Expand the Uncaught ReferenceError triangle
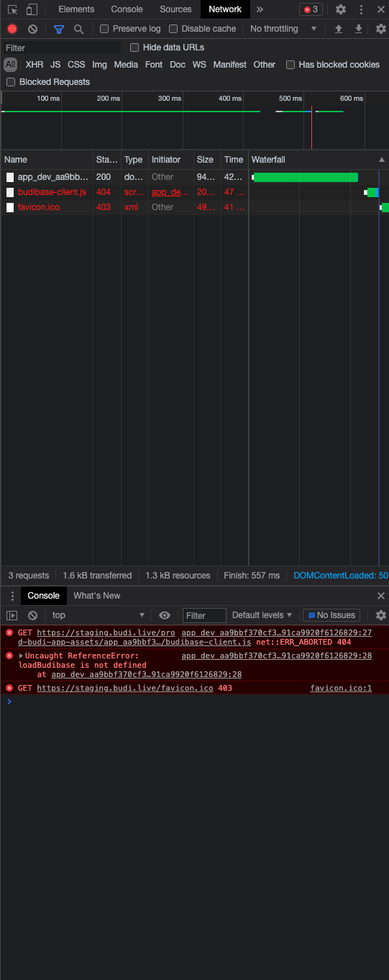389x980 pixels. (x=21, y=655)
